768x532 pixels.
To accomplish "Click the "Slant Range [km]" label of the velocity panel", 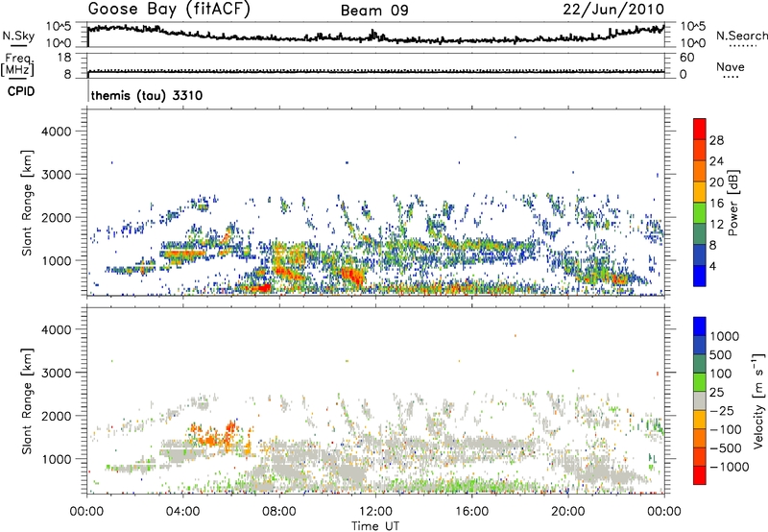I will (x=27, y=401).
